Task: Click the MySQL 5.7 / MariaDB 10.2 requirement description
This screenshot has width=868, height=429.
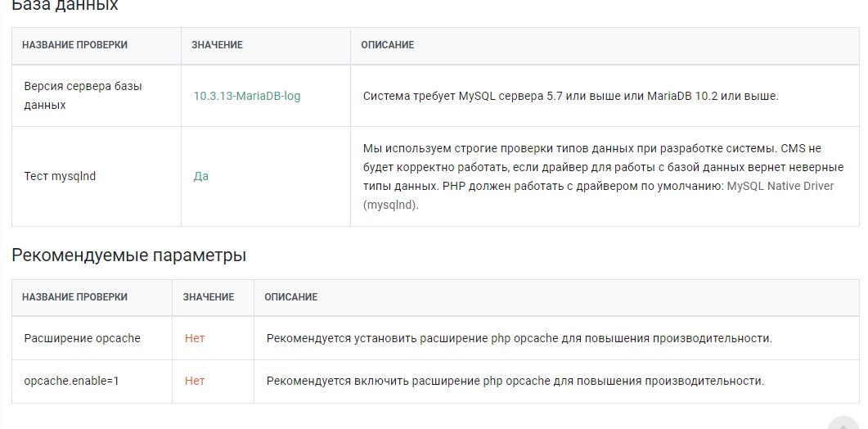Action: tap(570, 96)
